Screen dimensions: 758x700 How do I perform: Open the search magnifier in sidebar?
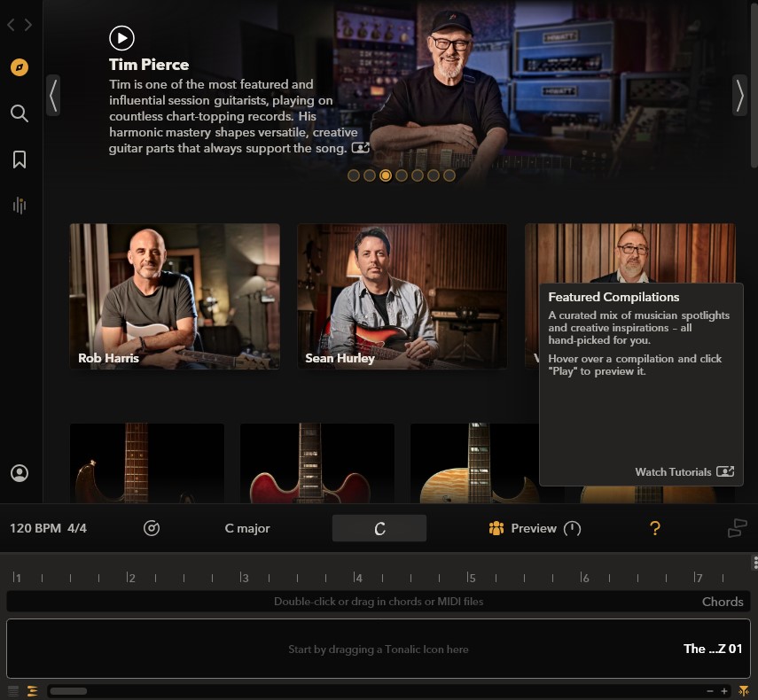coord(20,113)
